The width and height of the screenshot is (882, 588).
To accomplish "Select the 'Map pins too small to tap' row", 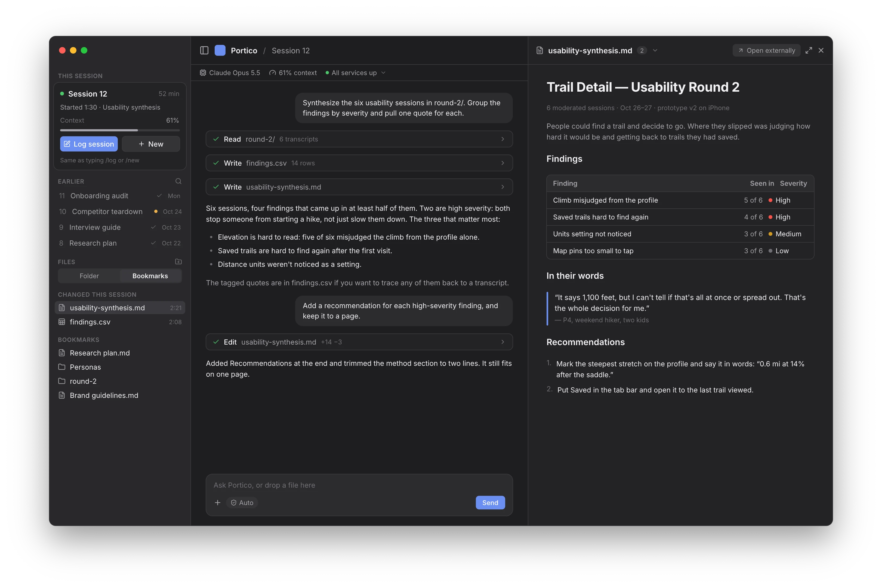I will pyautogui.click(x=680, y=251).
